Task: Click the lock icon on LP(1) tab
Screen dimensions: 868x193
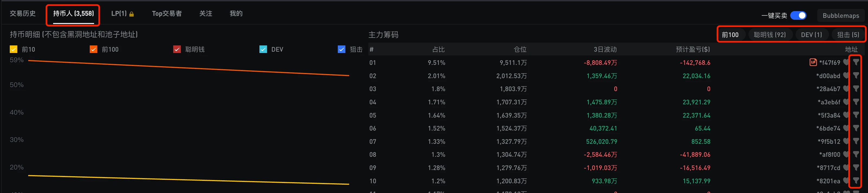Action: tap(132, 14)
